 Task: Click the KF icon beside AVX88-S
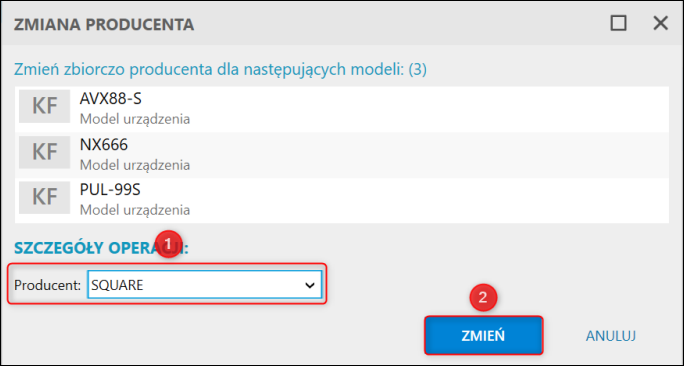44,106
